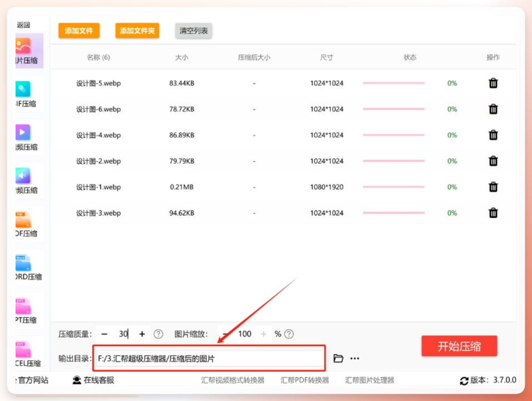Viewport: 532px width, 401px height.
Task: Delete 设计图-5.webp with trash icon
Action: (x=493, y=83)
